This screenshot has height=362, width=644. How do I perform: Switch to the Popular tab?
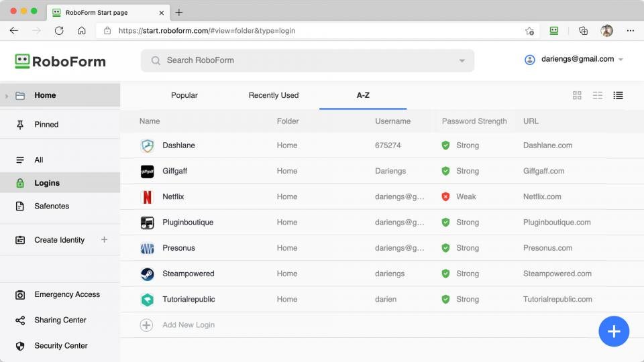coord(184,95)
